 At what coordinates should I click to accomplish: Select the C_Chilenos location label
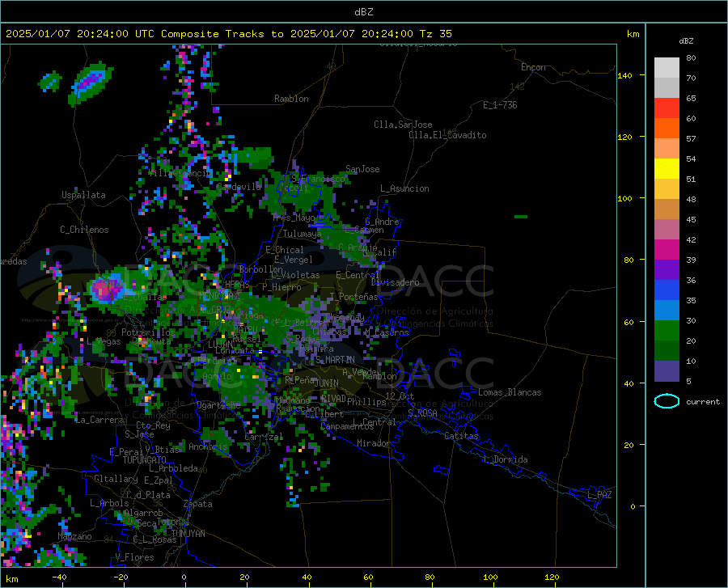point(84,230)
